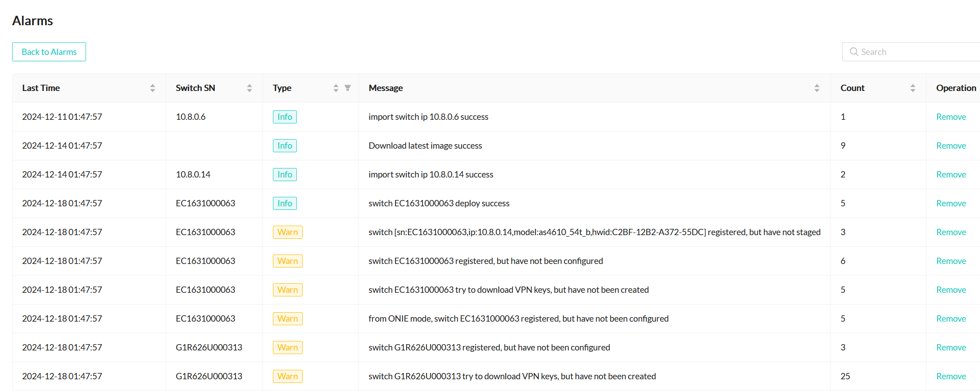Remove the ONIE mode alarm row
Screen dimensions: 980x391
(x=951, y=319)
